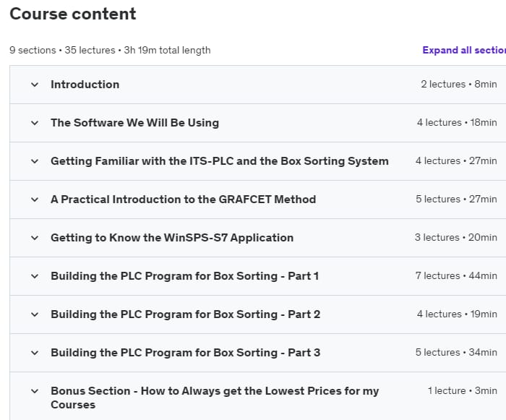The image size is (506, 420).
Task: Expand Box Sorting Part 3 chevron
Action: [x=34, y=353]
